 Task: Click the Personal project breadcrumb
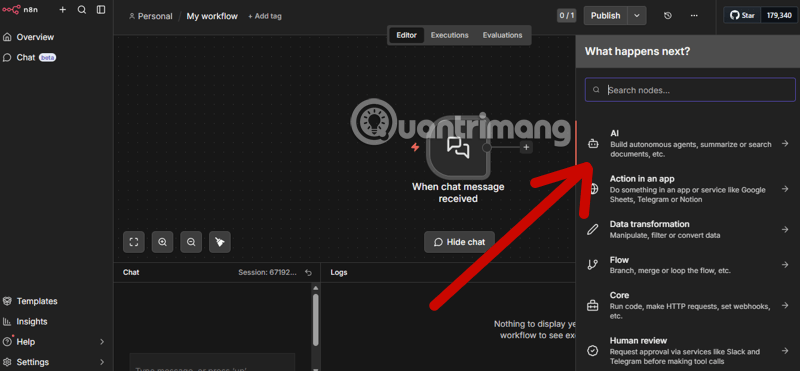[151, 16]
